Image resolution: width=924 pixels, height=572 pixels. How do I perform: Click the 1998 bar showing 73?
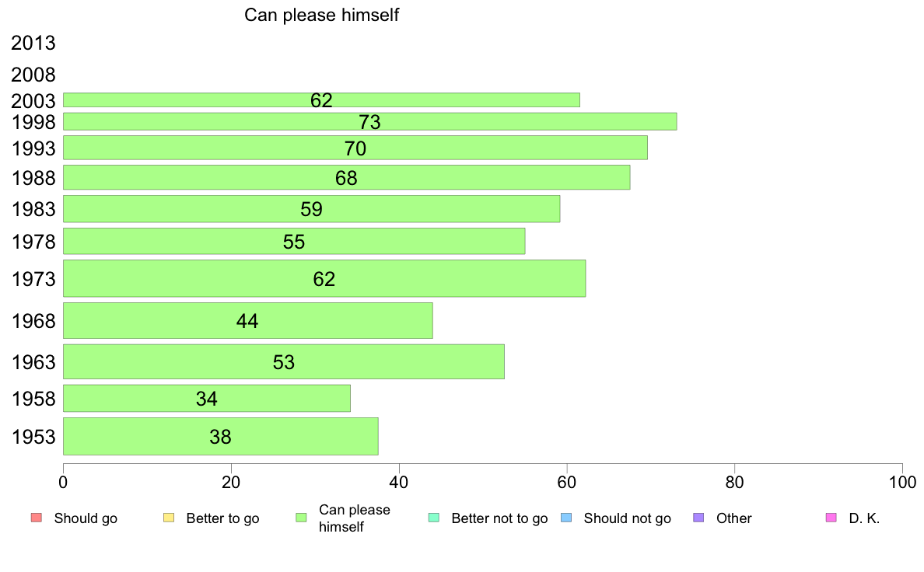click(x=369, y=121)
